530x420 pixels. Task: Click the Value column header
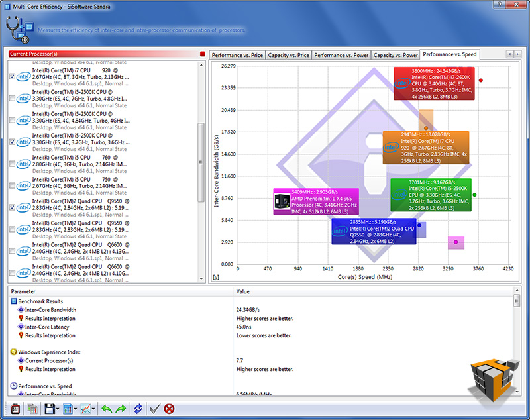point(374,291)
